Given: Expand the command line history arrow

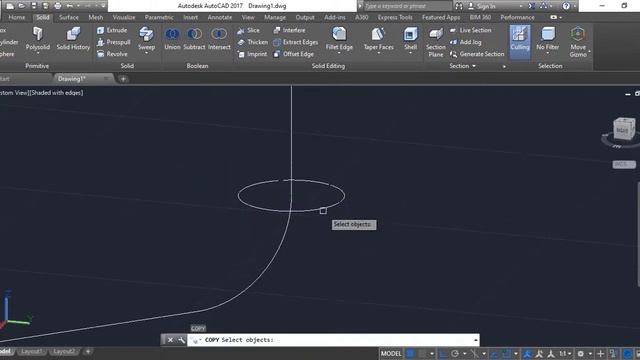Looking at the screenshot, I should coord(476,340).
